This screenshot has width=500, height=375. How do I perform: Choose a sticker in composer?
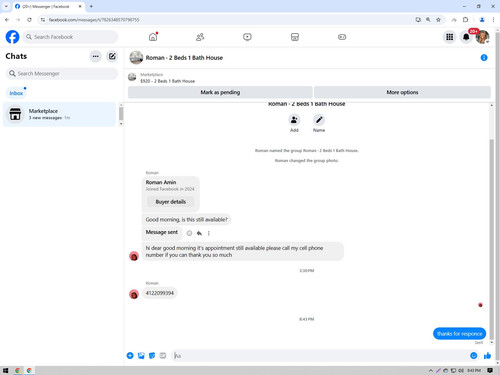[152, 356]
